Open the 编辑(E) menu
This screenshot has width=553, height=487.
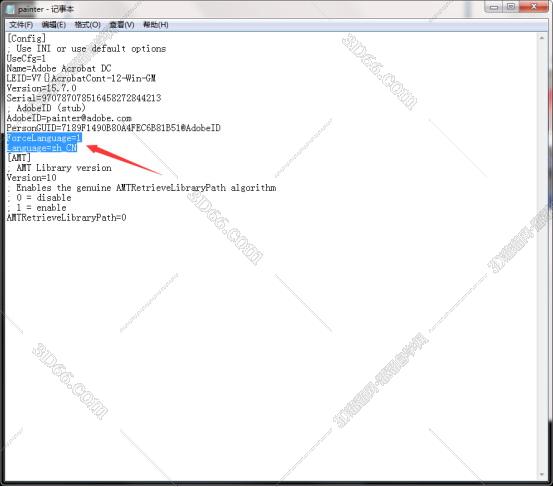[x=54, y=25]
